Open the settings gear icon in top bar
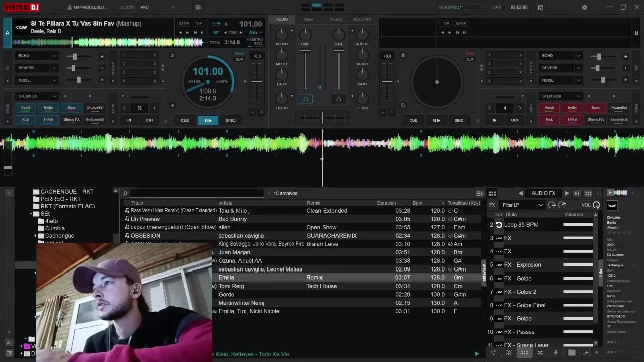644x362 pixels. (584, 7)
